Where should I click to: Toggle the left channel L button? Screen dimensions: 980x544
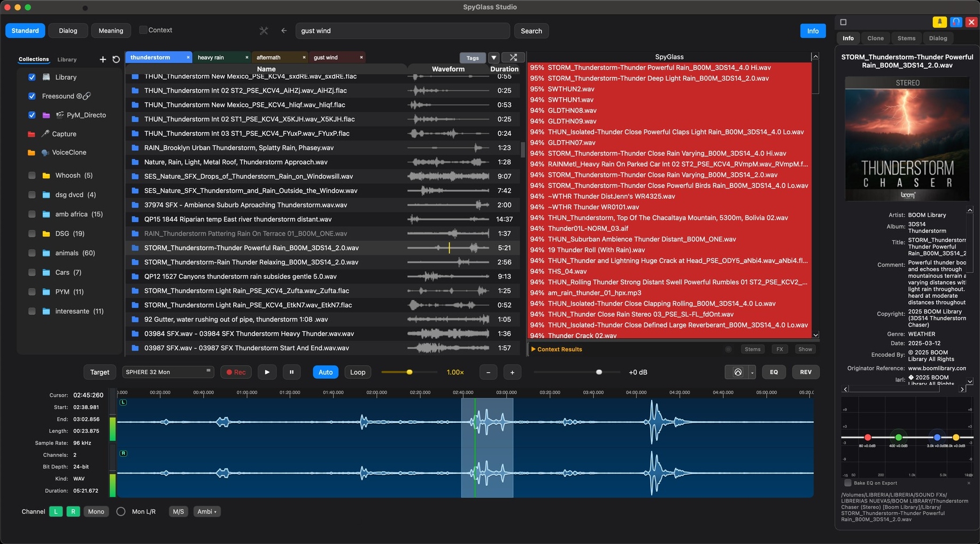pyautogui.click(x=56, y=511)
